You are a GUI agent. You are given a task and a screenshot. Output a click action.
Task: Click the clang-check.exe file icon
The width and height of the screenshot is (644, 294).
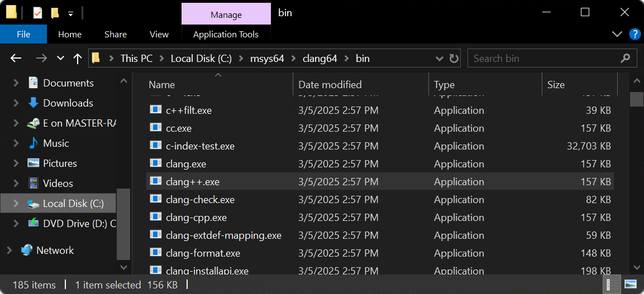[x=155, y=199]
